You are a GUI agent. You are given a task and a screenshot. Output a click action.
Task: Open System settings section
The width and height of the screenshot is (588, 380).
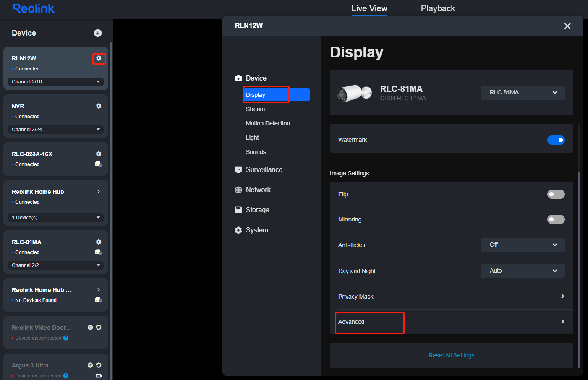click(251, 230)
